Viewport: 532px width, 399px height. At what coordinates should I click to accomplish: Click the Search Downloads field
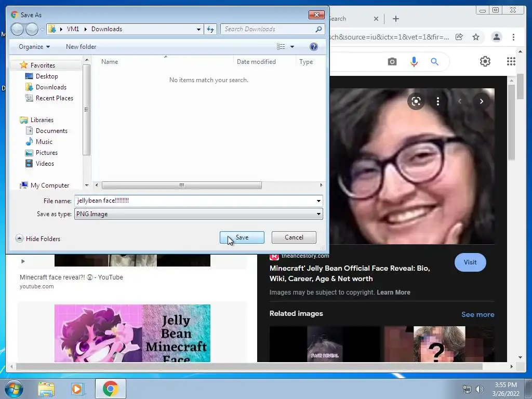tap(268, 29)
